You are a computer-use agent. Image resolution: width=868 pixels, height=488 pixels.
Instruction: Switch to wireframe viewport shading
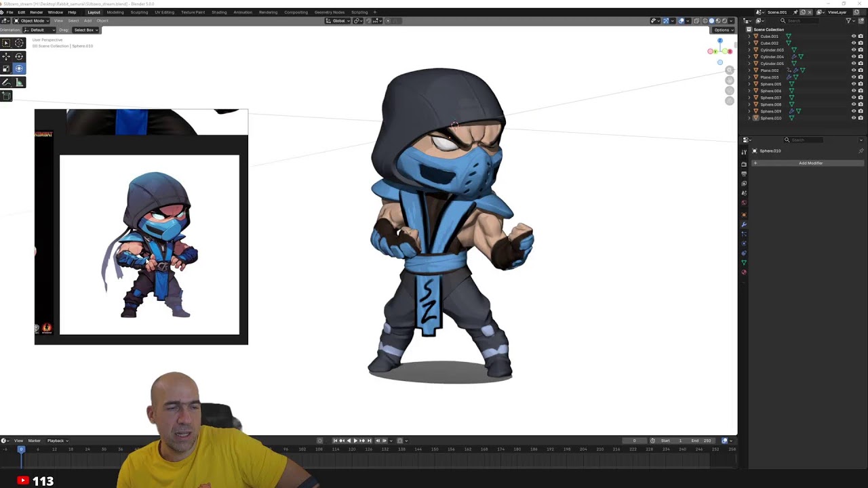point(705,21)
